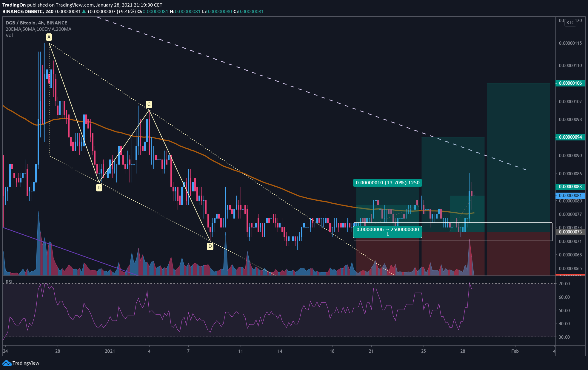Click the current price 0.00000081 label

[570, 196]
